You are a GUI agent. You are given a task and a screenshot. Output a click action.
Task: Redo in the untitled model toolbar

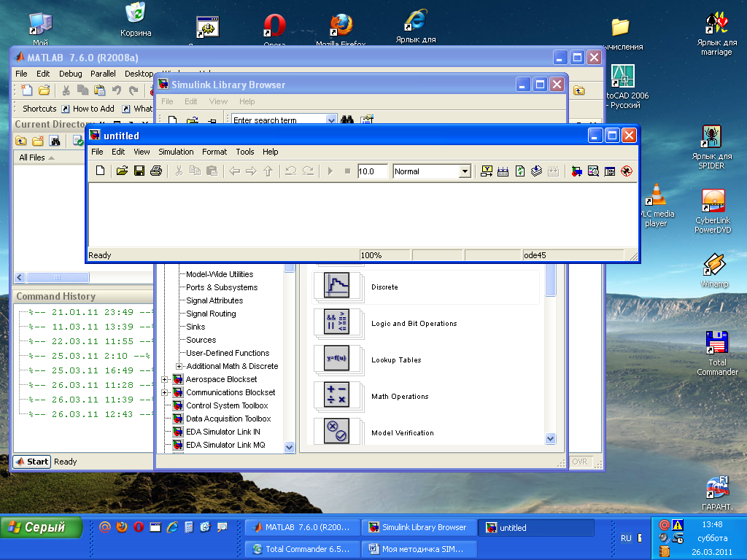308,171
